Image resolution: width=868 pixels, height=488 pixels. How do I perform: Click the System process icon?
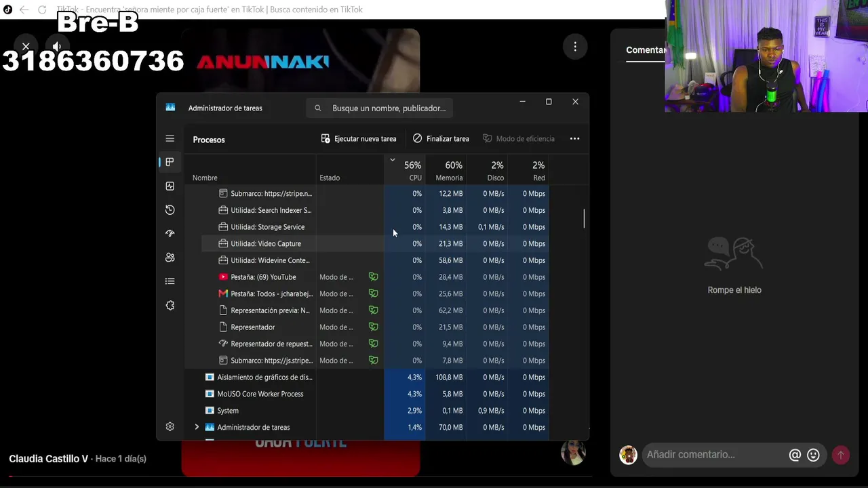click(x=210, y=411)
